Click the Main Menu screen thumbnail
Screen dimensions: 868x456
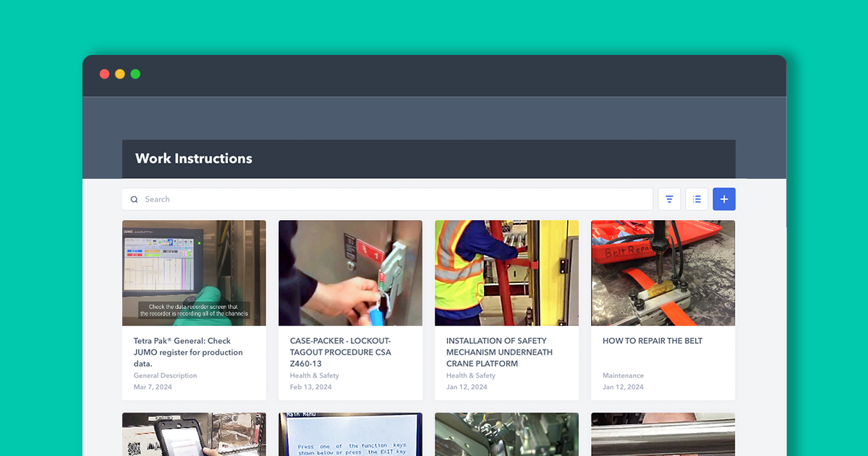pos(350,434)
